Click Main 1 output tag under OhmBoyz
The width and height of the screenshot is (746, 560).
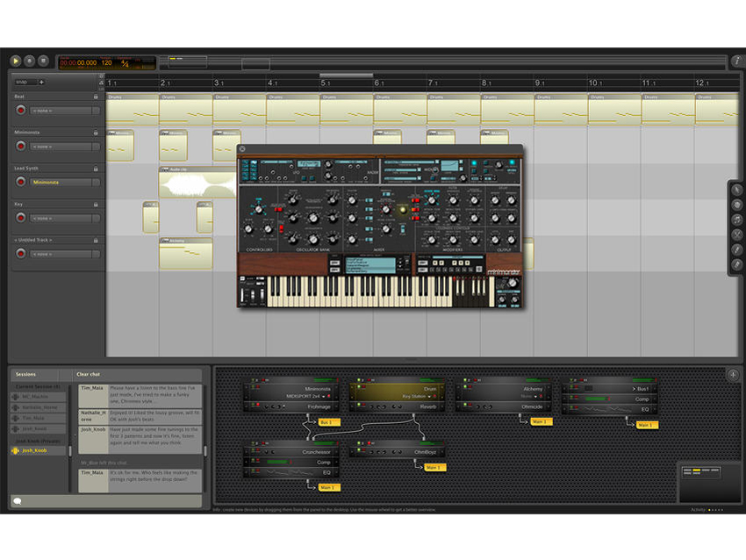pyautogui.click(x=434, y=468)
